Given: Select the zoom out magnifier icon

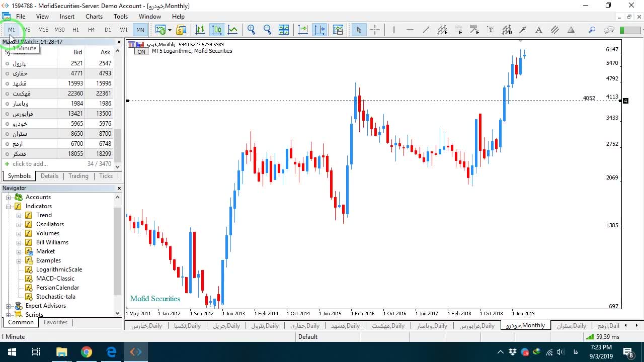Looking at the screenshot, I should (x=267, y=30).
